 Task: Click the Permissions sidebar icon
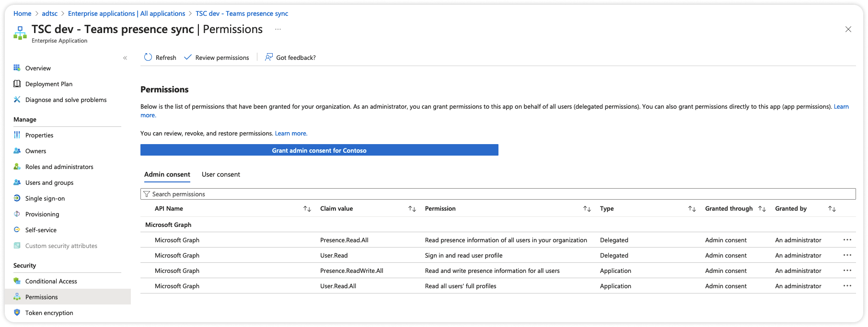(17, 297)
